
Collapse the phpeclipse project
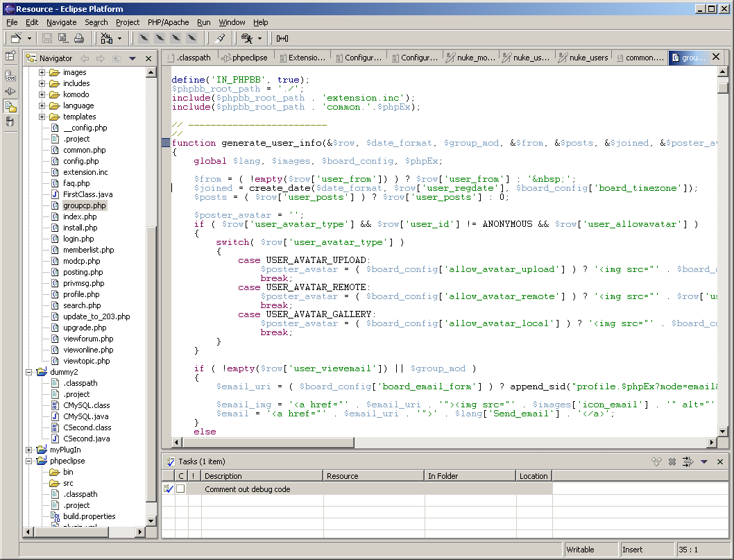(28, 461)
